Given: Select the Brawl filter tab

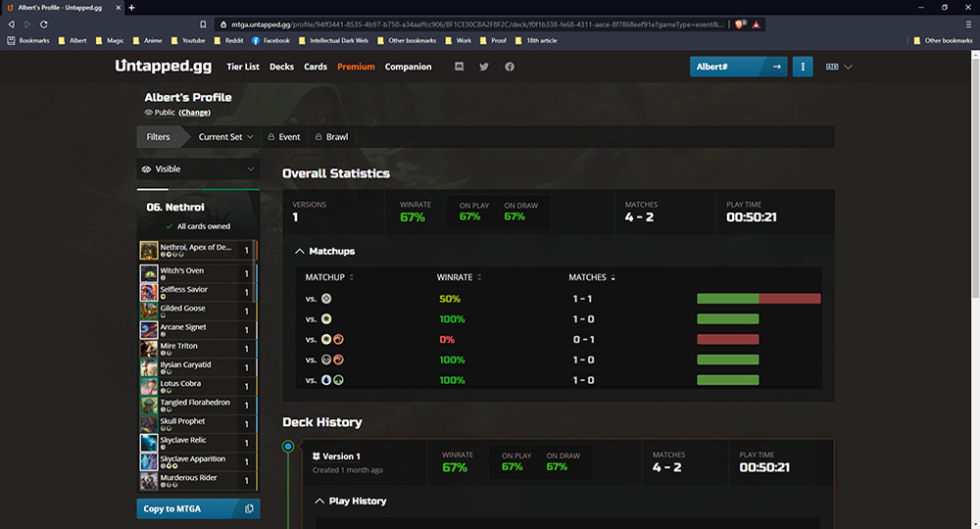Looking at the screenshot, I should tap(331, 137).
